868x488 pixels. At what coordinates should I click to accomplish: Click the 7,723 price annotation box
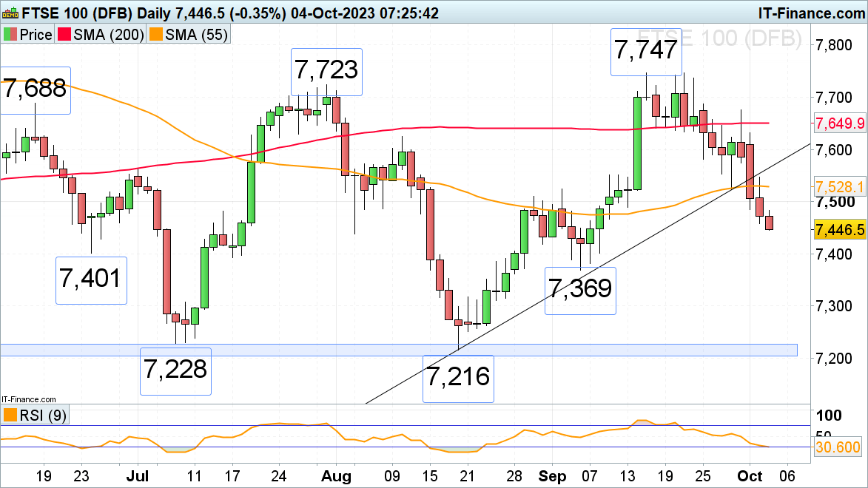click(x=326, y=72)
